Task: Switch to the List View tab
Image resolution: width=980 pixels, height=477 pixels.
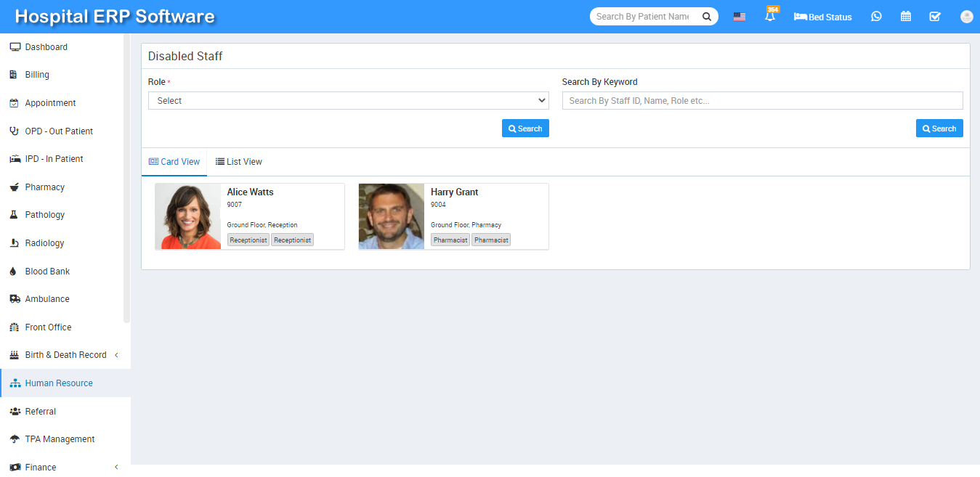Action: click(x=239, y=162)
